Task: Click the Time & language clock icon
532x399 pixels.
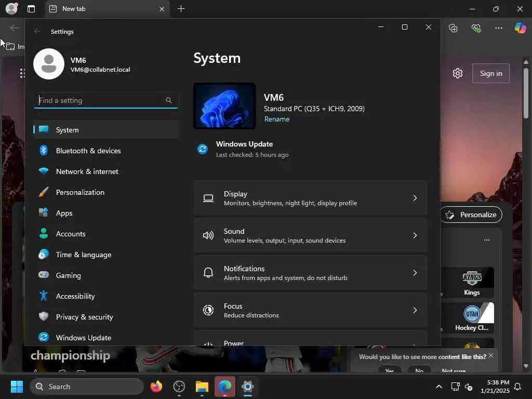Action: pos(44,255)
